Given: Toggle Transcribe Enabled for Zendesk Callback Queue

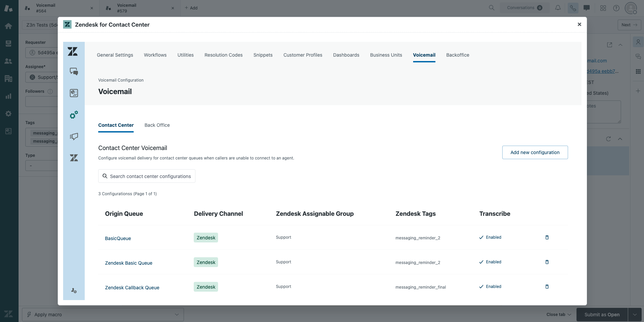Looking at the screenshot, I should pyautogui.click(x=490, y=287).
